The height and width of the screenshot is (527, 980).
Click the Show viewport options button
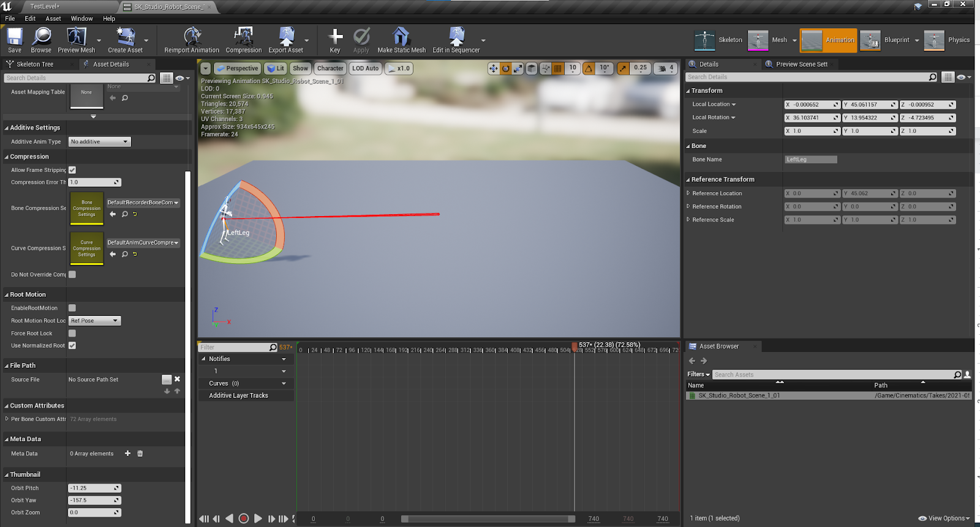pos(300,69)
